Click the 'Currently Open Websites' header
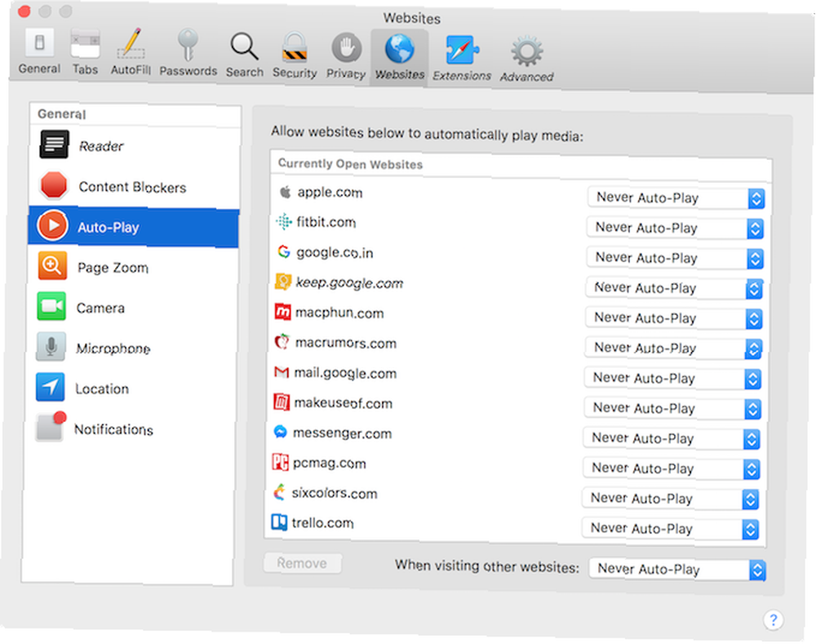 pyautogui.click(x=350, y=164)
